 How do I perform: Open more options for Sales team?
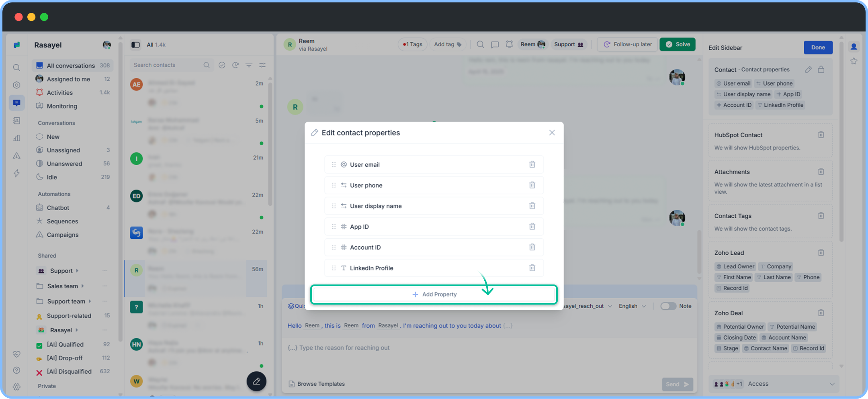click(x=105, y=286)
